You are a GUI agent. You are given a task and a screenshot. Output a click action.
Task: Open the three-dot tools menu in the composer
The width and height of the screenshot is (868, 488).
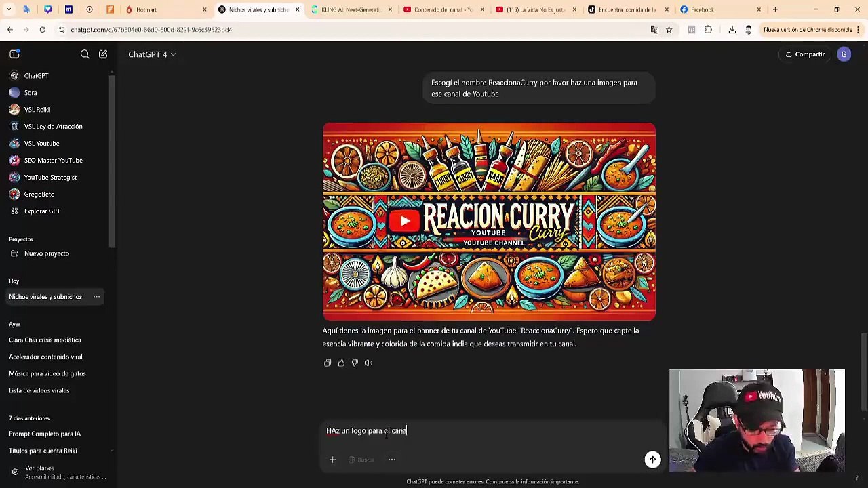click(x=392, y=460)
